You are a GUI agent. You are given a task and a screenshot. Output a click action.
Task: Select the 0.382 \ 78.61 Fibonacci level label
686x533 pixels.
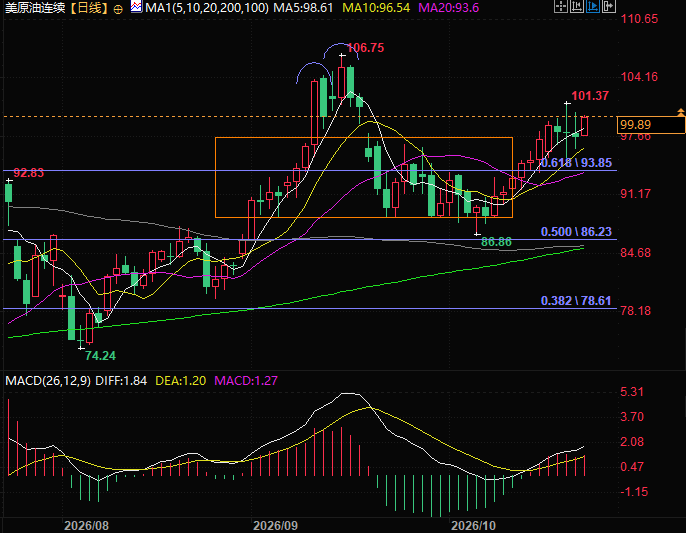(576, 301)
